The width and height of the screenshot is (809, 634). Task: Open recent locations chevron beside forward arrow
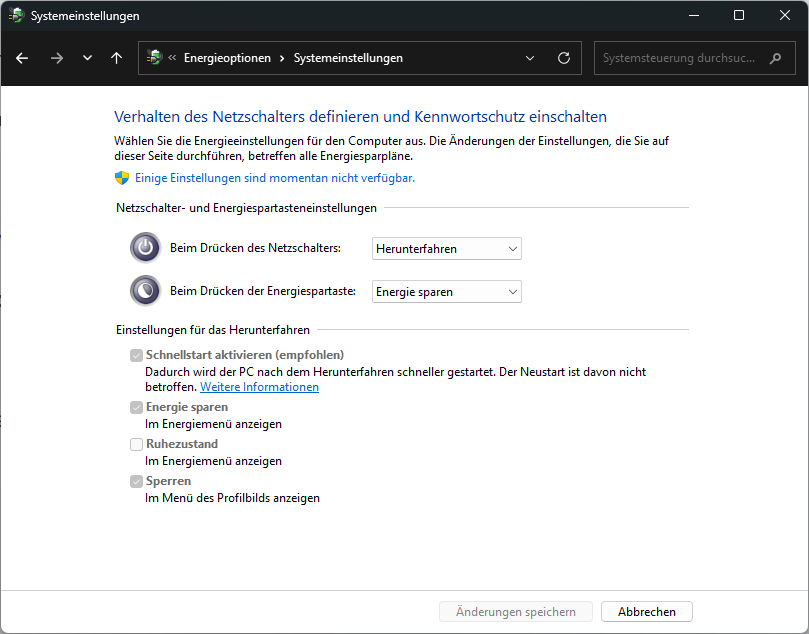pos(87,58)
